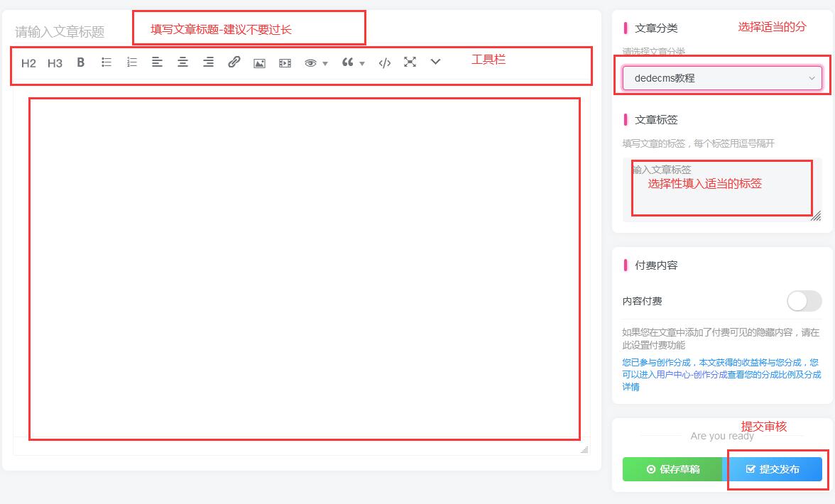The width and height of the screenshot is (835, 504).
Task: Click the hyperlink insertion icon
Action: (x=234, y=62)
